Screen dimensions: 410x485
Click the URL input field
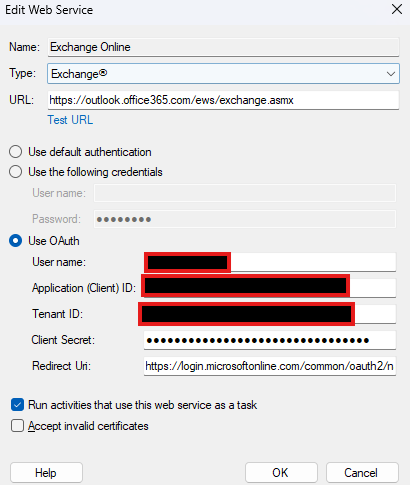click(223, 100)
